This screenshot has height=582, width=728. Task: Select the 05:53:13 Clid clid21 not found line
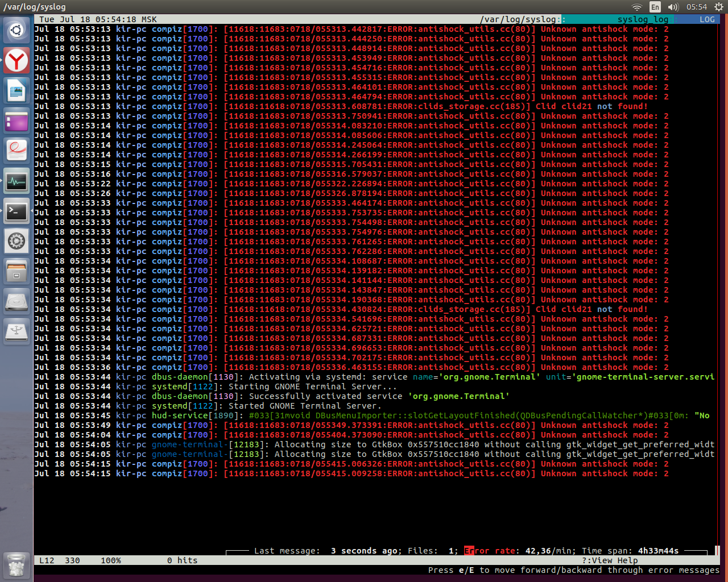[x=341, y=106]
